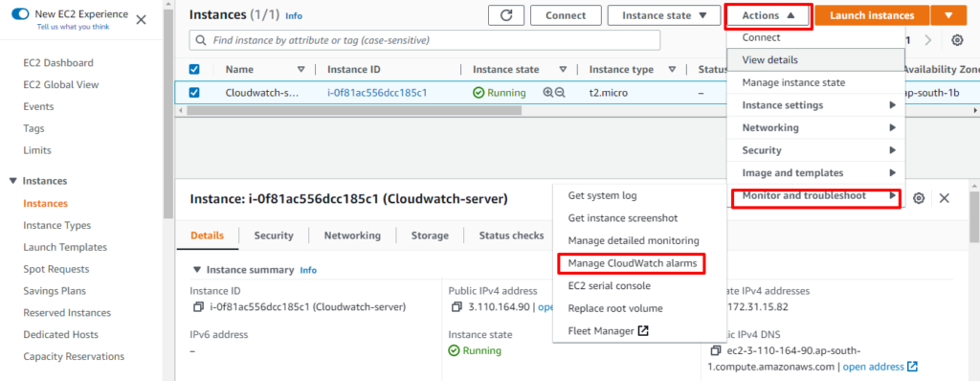
Task: Expand Image and templates submenu
Action: (815, 172)
